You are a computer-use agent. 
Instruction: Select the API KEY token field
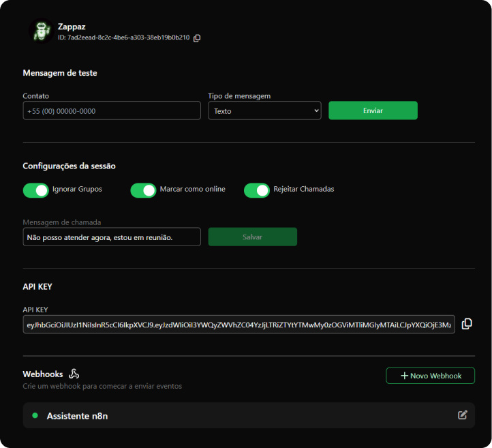pos(239,325)
